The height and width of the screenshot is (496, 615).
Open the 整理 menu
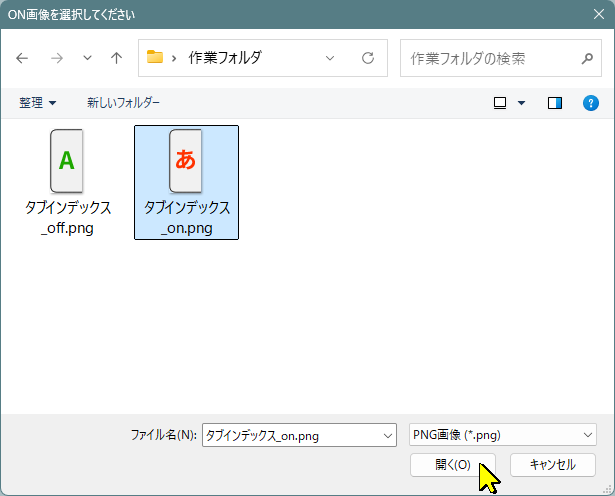coord(38,103)
